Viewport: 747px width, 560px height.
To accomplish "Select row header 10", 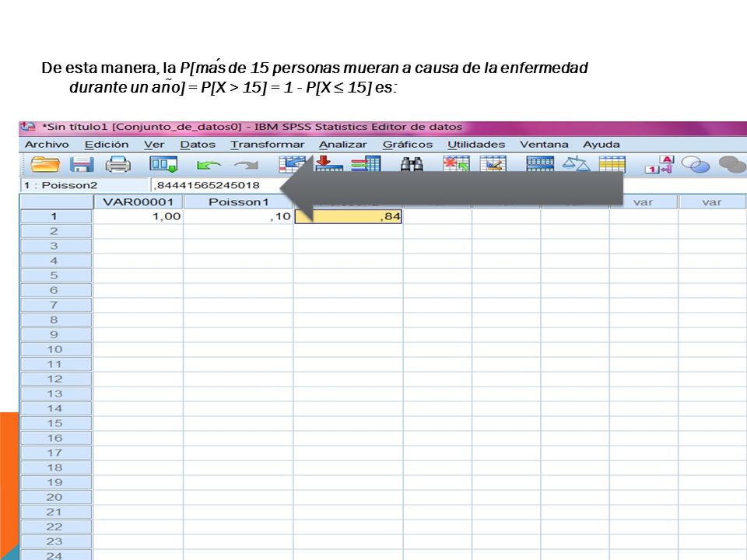I will 56,349.
